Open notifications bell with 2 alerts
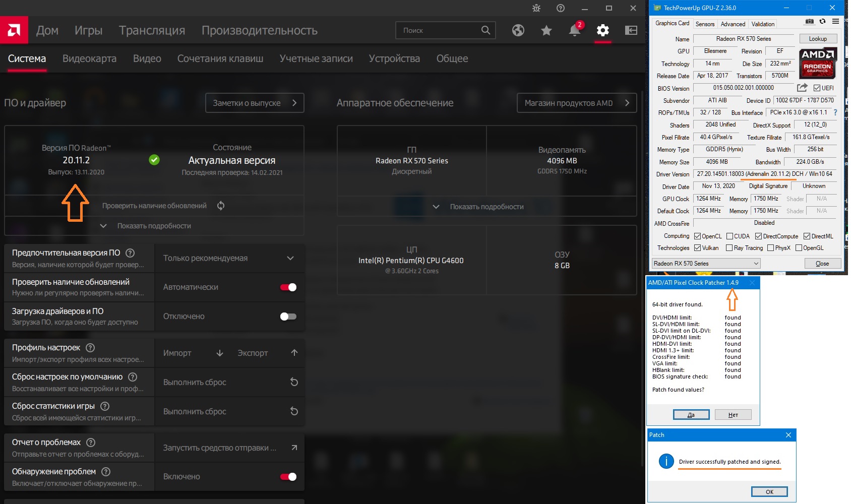 click(x=575, y=30)
